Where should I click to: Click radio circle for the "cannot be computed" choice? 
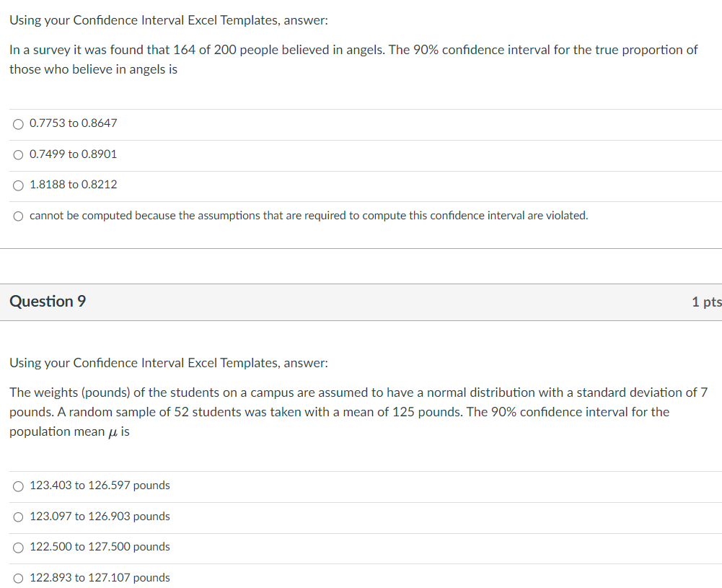pos(17,215)
